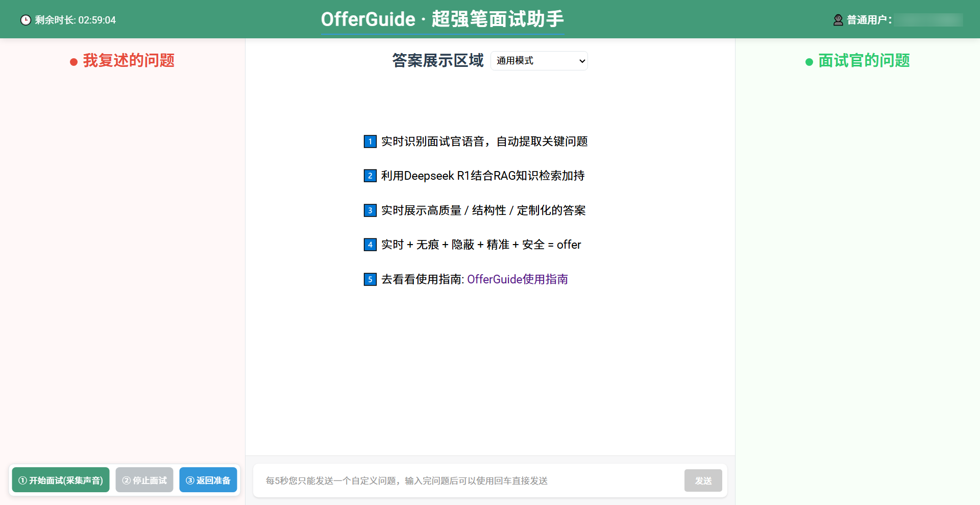This screenshot has height=505, width=980.
Task: Click the 面试官的问题 heading
Action: click(864, 60)
